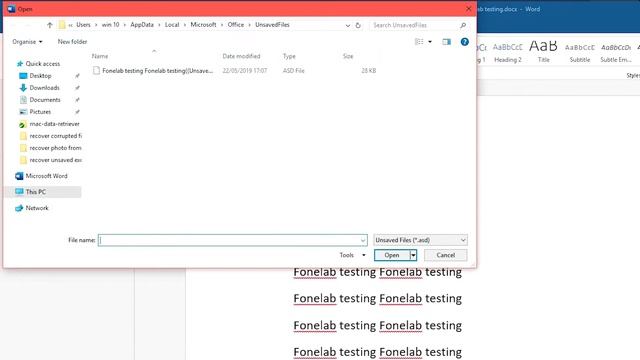Open Desktop in the sidebar
640x360 pixels.
point(36,76)
